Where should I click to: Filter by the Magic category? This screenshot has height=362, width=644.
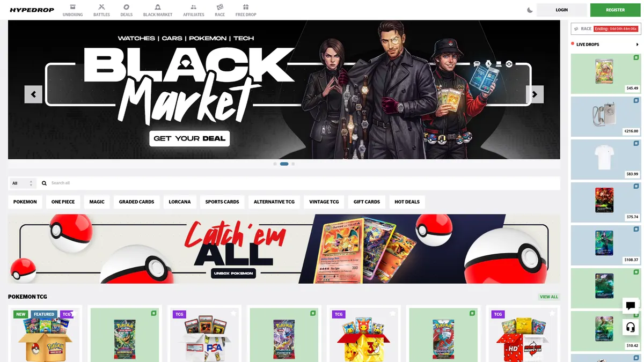(x=97, y=202)
